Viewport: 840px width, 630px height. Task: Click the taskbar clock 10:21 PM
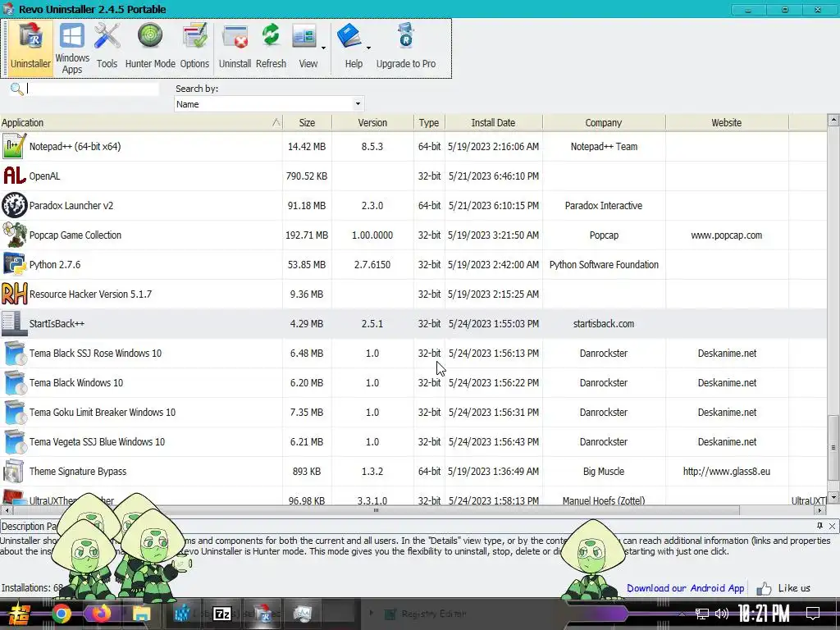point(764,614)
